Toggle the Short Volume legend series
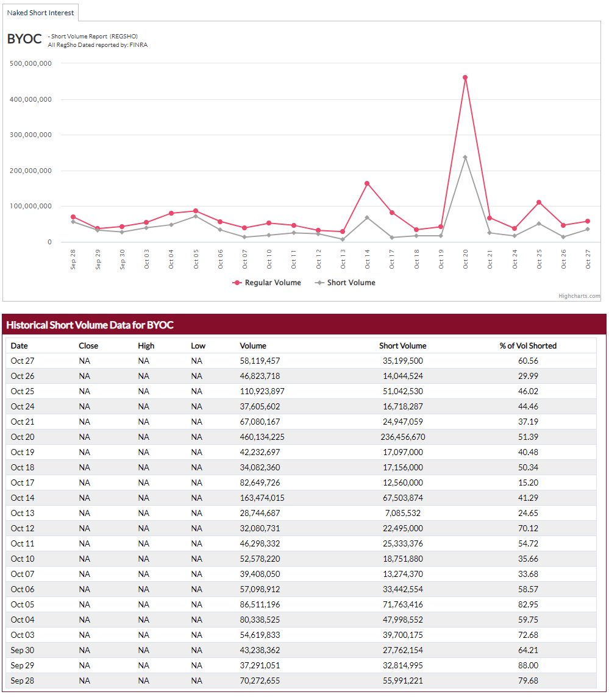 [345, 283]
